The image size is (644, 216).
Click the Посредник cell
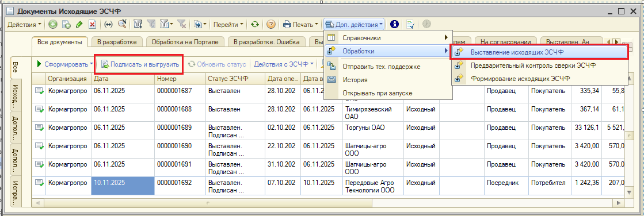506,186
